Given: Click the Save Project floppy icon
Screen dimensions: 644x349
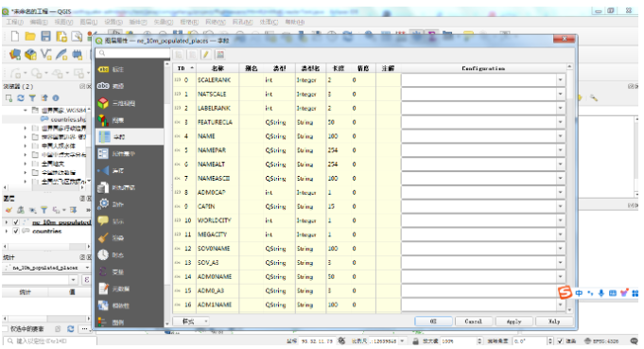Looking at the screenshot, I should [45, 37].
